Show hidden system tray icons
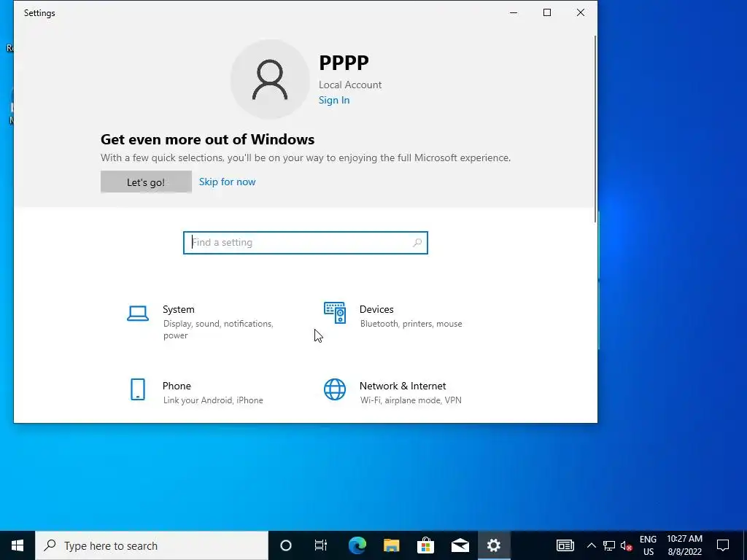This screenshot has height=560, width=747. coord(591,545)
